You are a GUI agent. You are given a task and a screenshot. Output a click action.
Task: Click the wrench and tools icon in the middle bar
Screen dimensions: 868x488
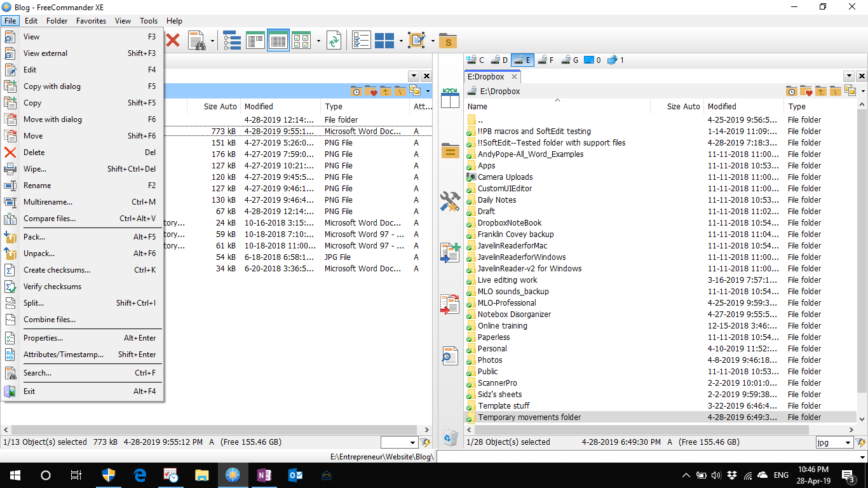click(x=450, y=201)
